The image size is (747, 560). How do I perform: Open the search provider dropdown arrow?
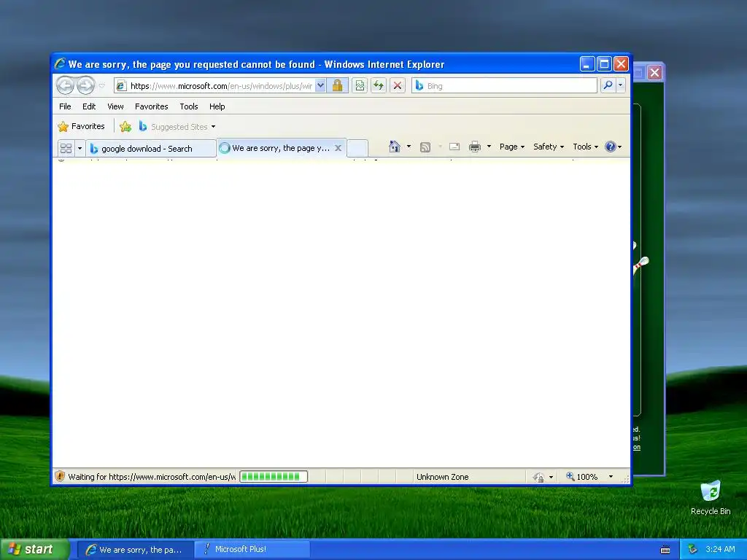pyautogui.click(x=620, y=86)
